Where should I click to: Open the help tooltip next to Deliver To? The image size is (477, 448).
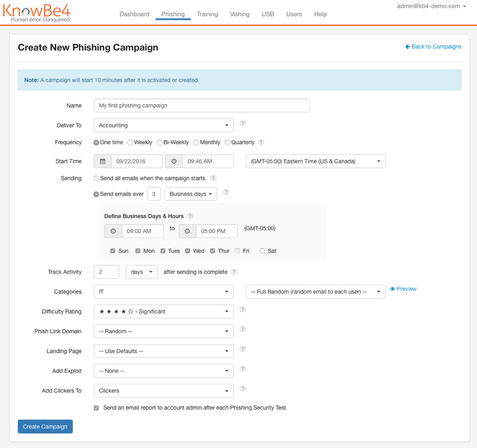click(242, 123)
